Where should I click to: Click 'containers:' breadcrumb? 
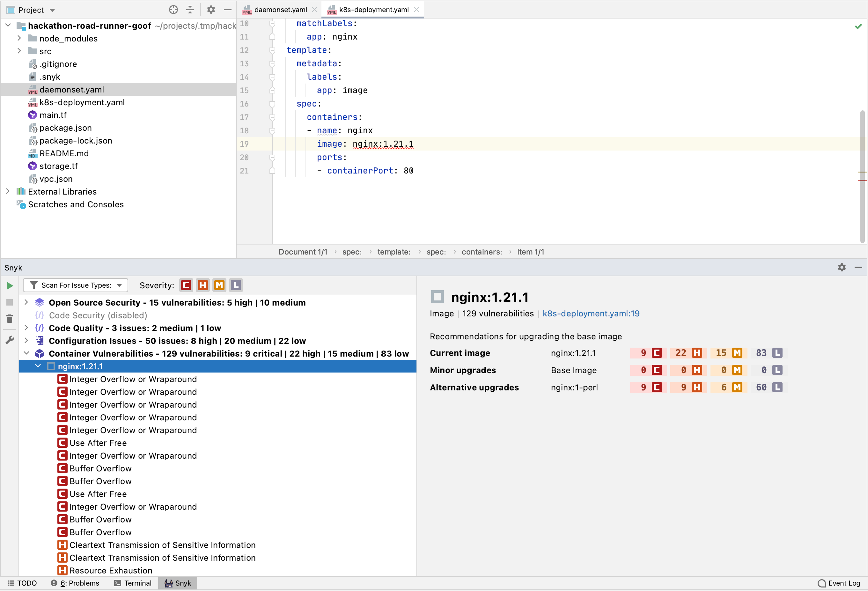pos(482,252)
